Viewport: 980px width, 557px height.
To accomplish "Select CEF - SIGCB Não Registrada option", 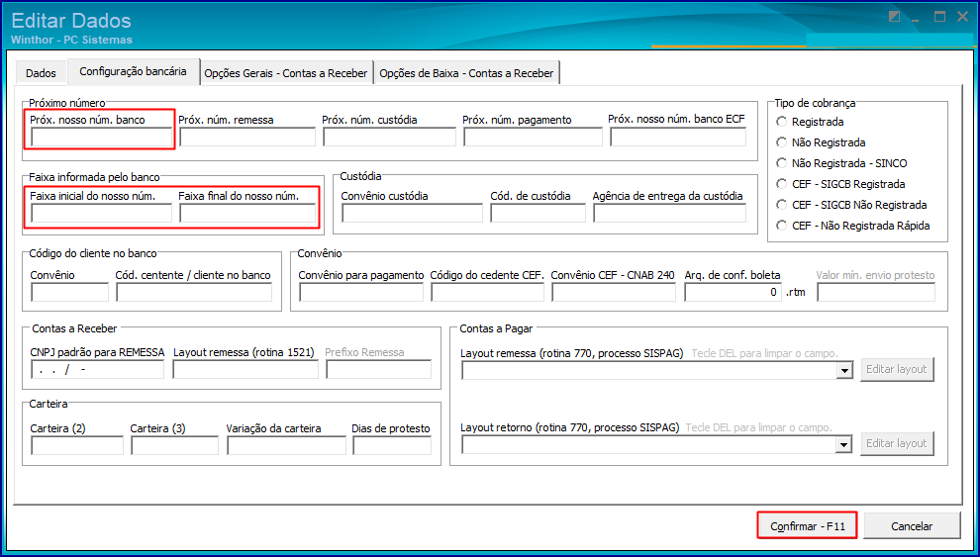I will tap(850, 204).
